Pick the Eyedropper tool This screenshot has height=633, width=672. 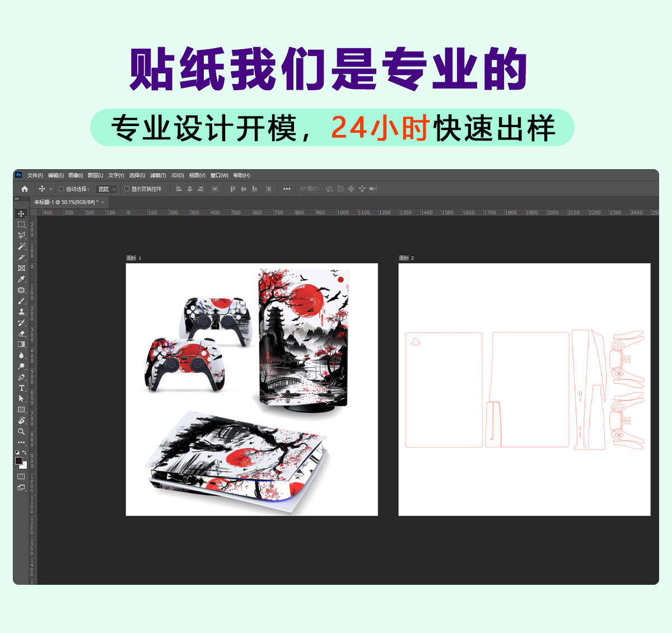tap(21, 278)
